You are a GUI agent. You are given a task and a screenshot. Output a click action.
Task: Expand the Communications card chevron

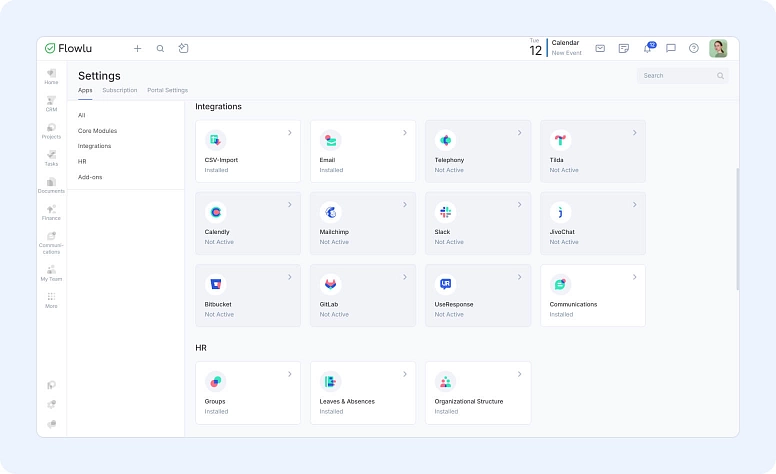[634, 276]
